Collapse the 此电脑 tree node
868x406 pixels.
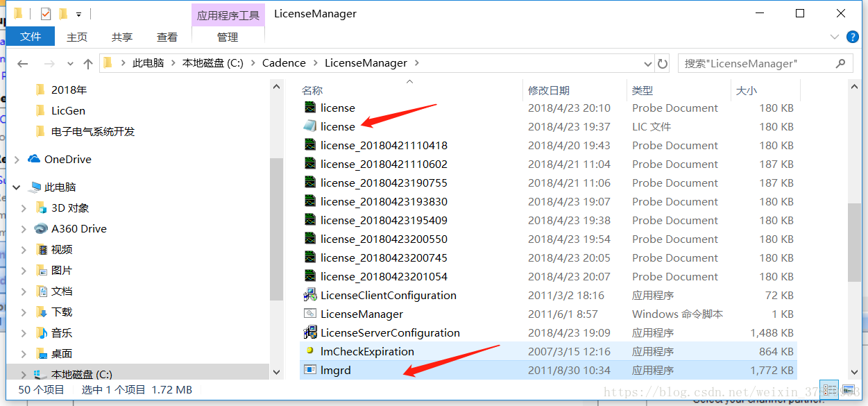(x=17, y=187)
